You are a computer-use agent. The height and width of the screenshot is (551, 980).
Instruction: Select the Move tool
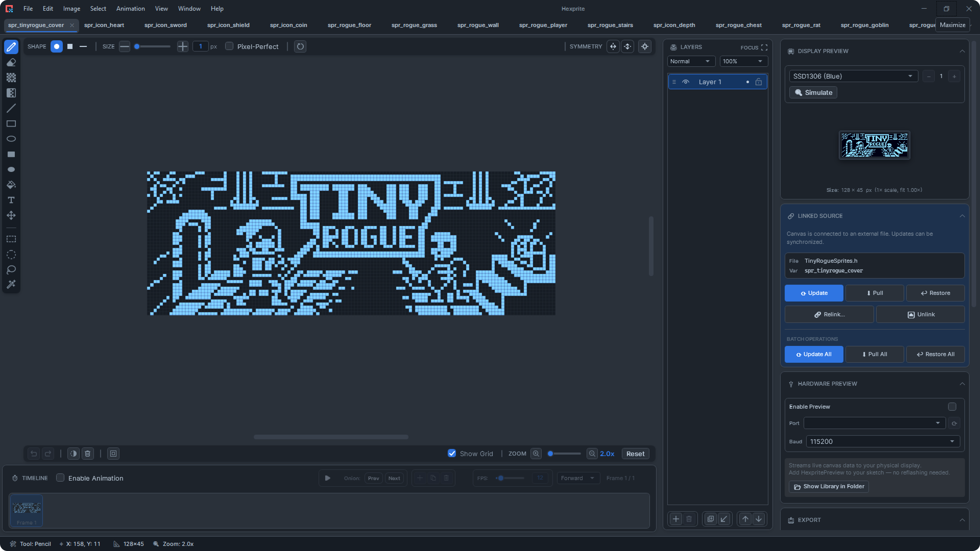(11, 216)
